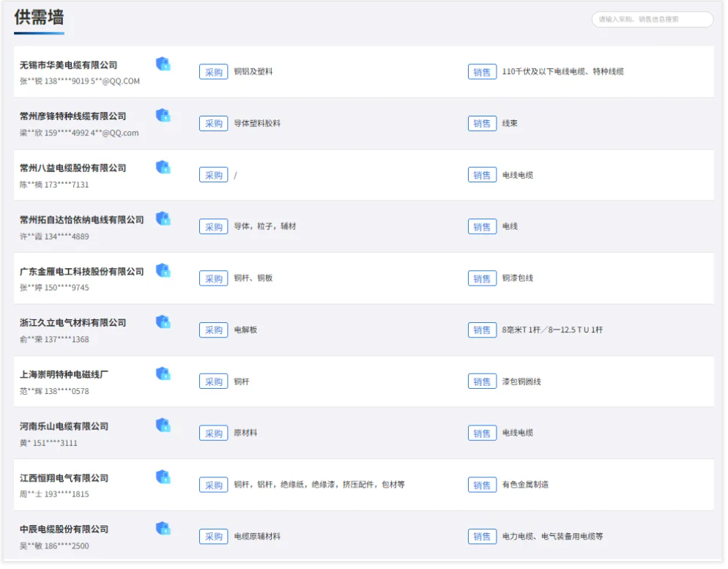728x569 pixels.
Task: Open company 常州彦锋特种线缆有限公司
Action: (73, 117)
